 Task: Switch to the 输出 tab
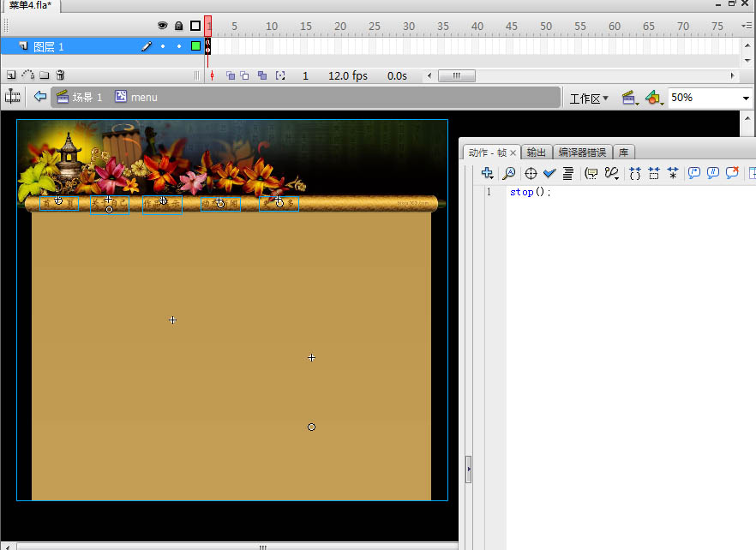(x=537, y=152)
